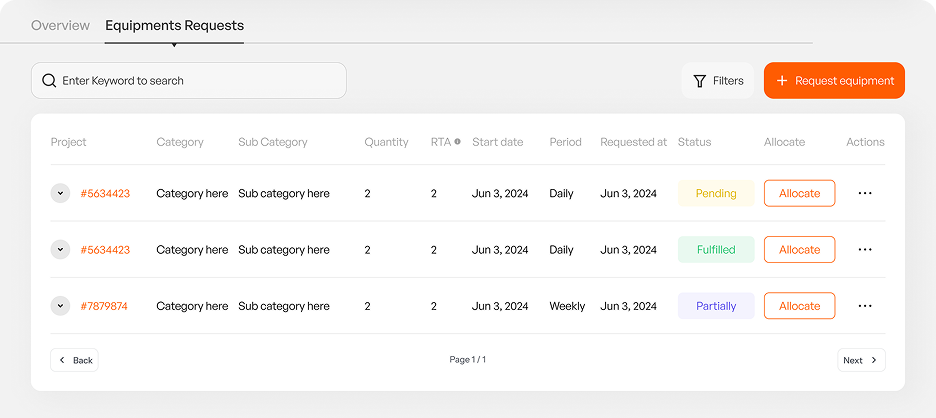Click the Request equipment button
Screen dimensions: 936x418
[x=834, y=81]
